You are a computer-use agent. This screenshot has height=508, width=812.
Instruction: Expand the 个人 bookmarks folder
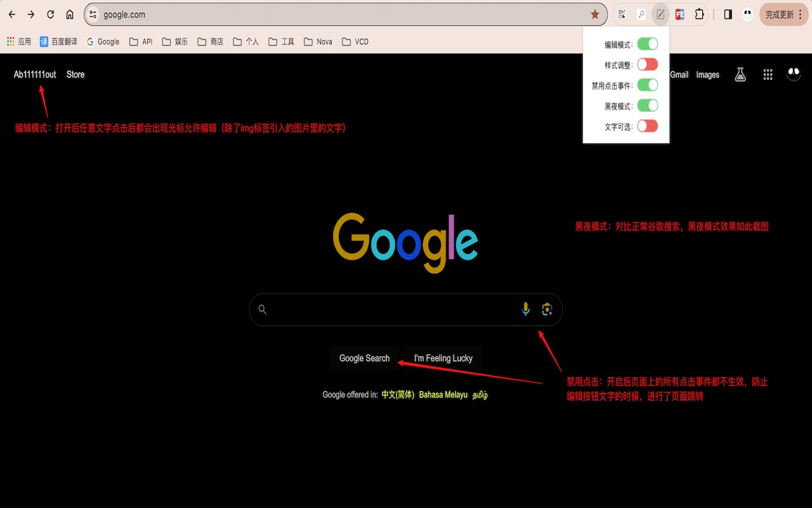pos(246,41)
